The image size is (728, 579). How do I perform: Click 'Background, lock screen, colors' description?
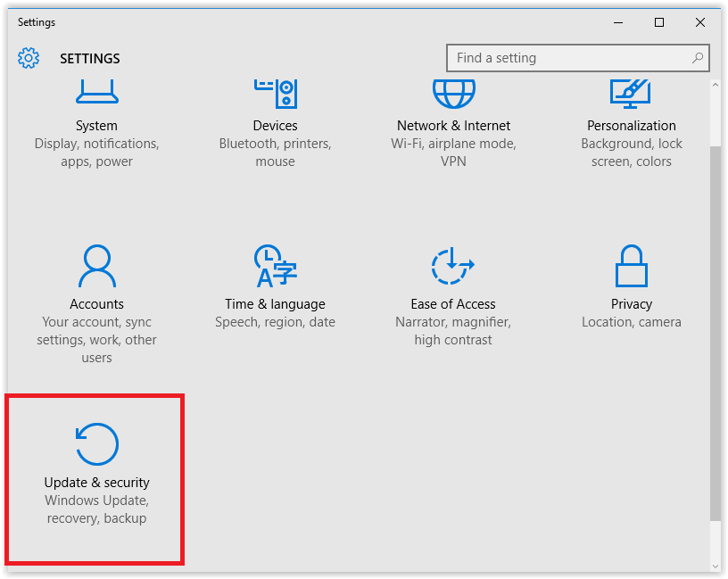click(632, 153)
